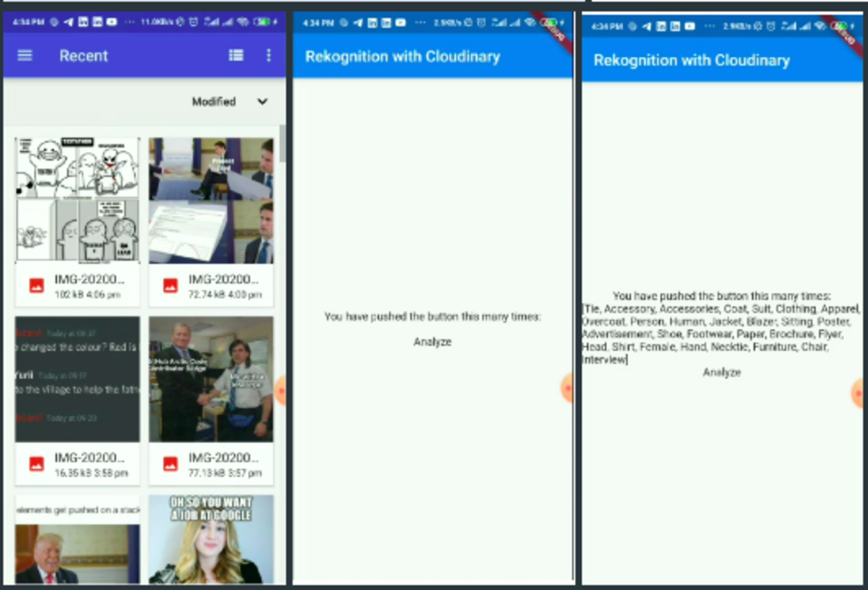Open the comic strip image thumbnail
This screenshot has height=590, width=868.
tap(77, 201)
